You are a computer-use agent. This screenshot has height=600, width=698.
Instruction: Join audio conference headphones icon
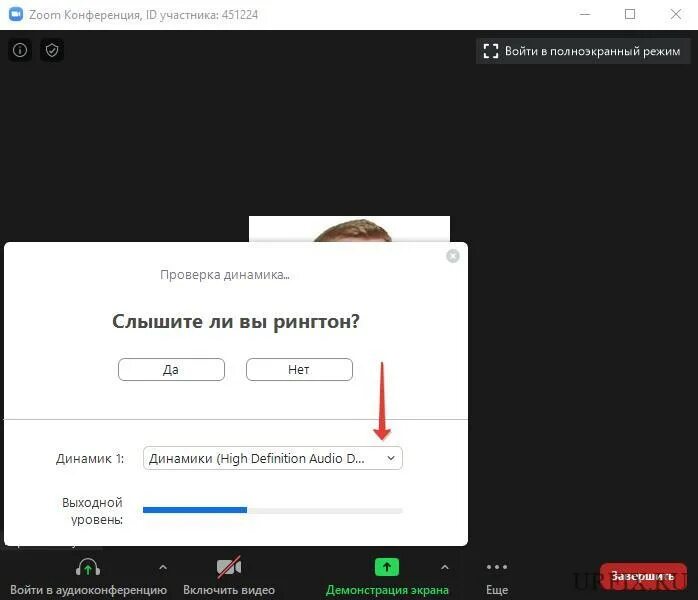point(88,567)
